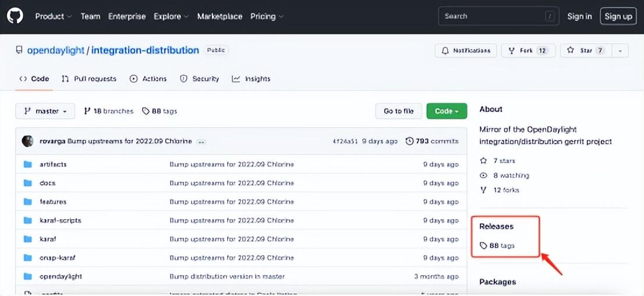Open the opendaylight owner link

(x=56, y=50)
